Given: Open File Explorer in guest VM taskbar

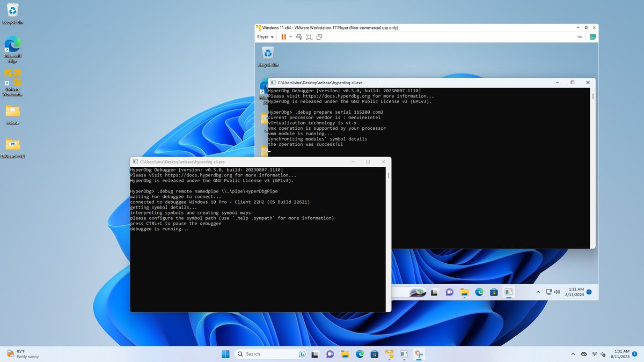Looking at the screenshot, I should point(464,292).
